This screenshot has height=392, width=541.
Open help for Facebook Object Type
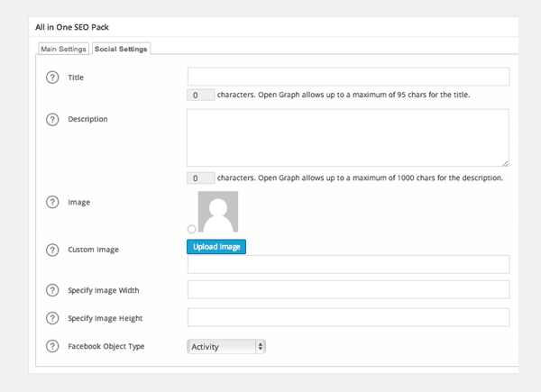coord(51,346)
